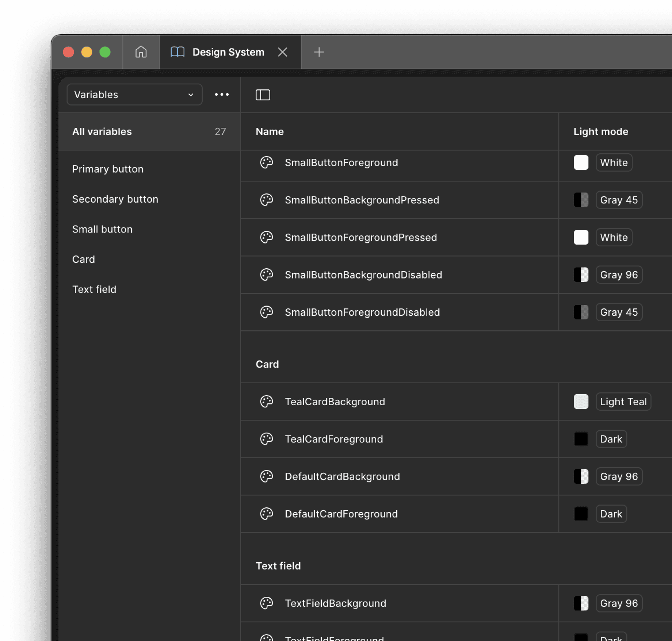Select Secondary button group in sidebar

click(115, 199)
